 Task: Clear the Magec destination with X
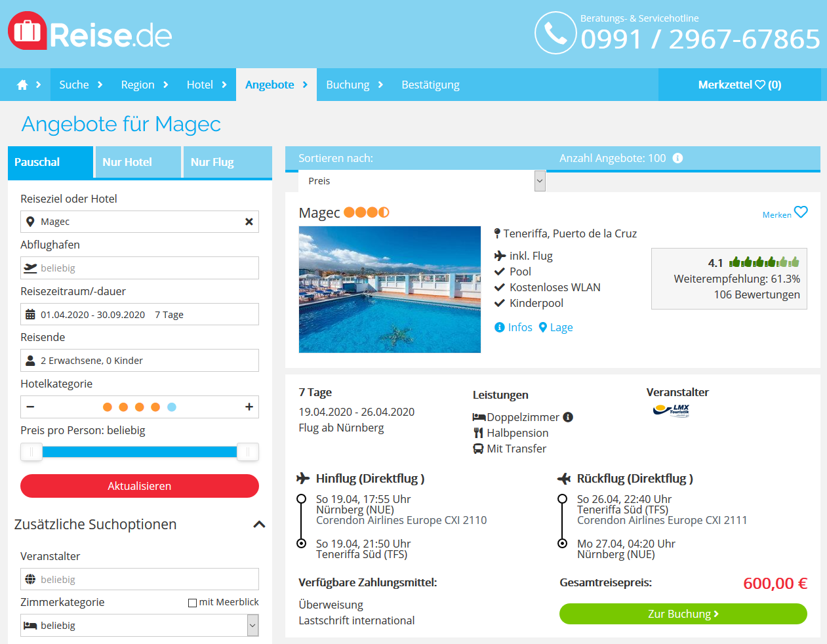(x=249, y=222)
